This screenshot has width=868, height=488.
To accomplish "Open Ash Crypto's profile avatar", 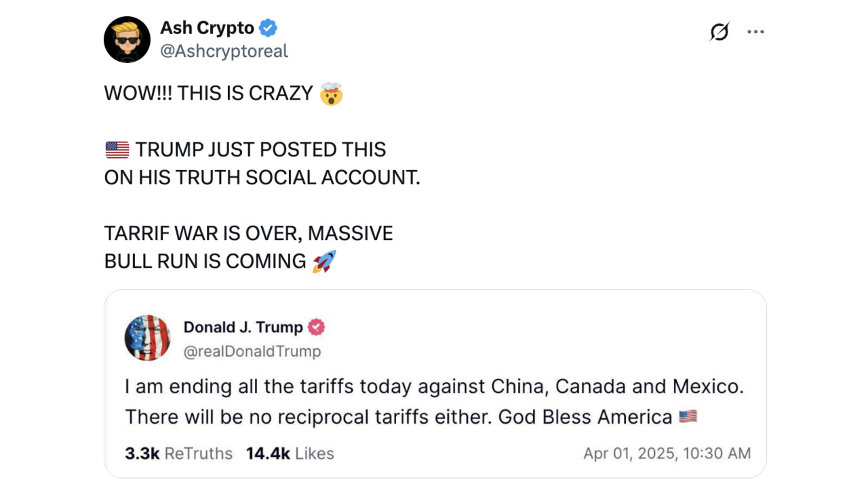I will [127, 39].
